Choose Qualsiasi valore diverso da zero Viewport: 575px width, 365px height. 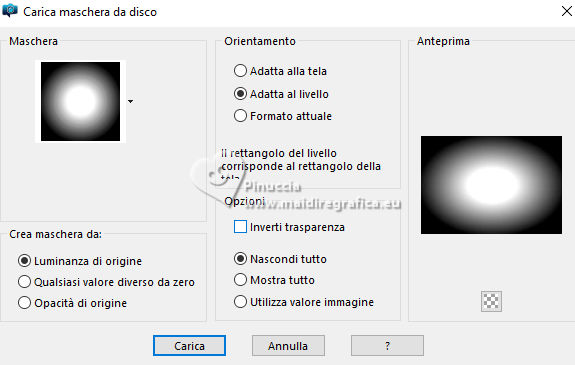[x=24, y=282]
